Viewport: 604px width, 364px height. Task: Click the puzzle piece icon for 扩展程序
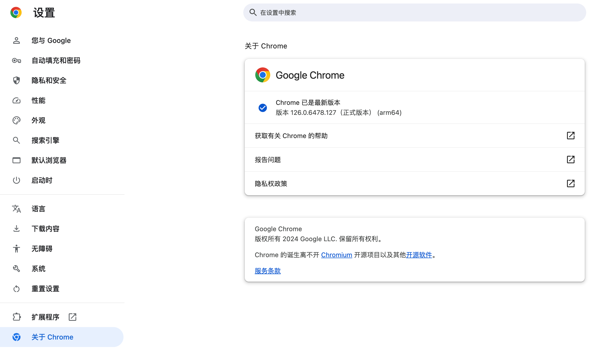[x=16, y=317]
